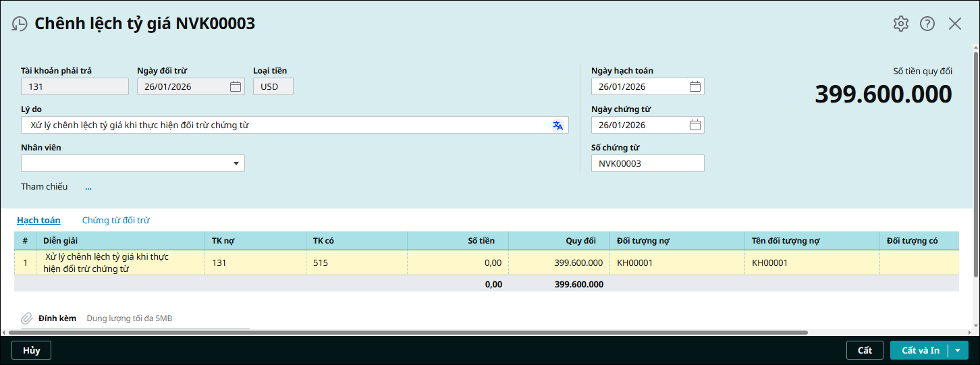980x365 pixels.
Task: Switch to Hạch toán tab
Action: click(38, 221)
